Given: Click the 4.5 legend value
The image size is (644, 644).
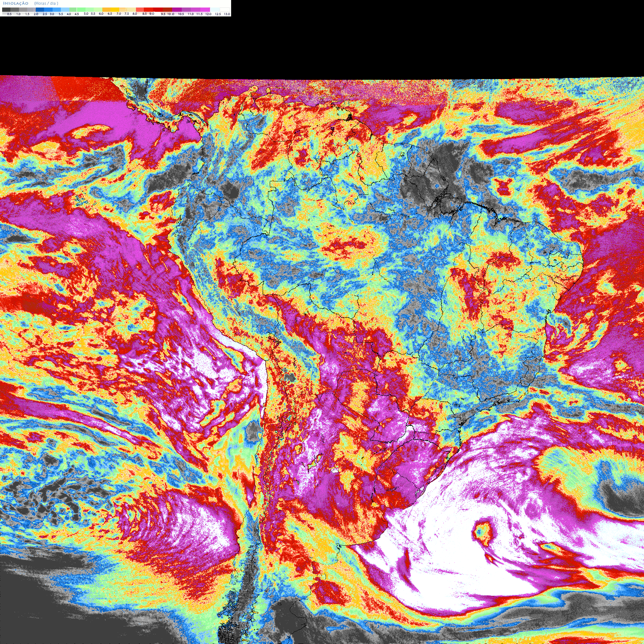Looking at the screenshot, I should coord(77,14).
